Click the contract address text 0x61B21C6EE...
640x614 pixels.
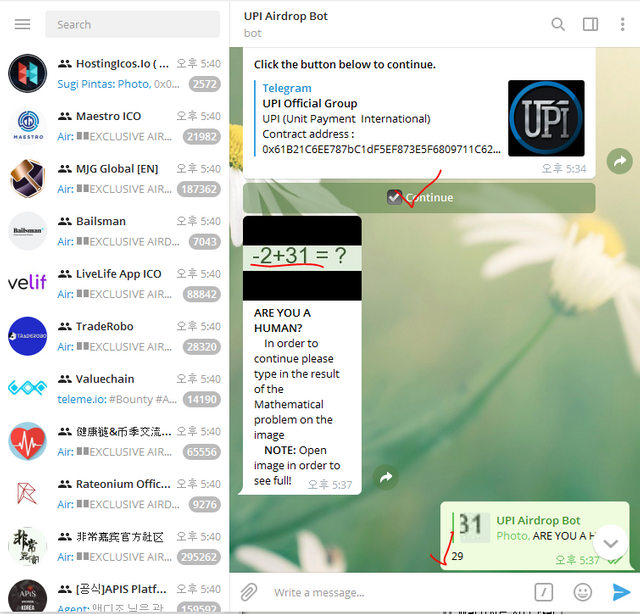(381, 149)
